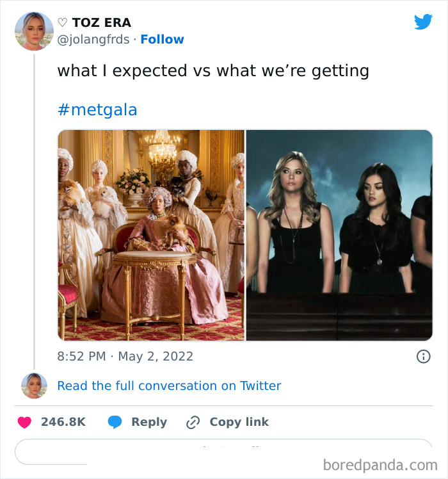
Task: Click the Reply text label
Action: click(x=148, y=422)
